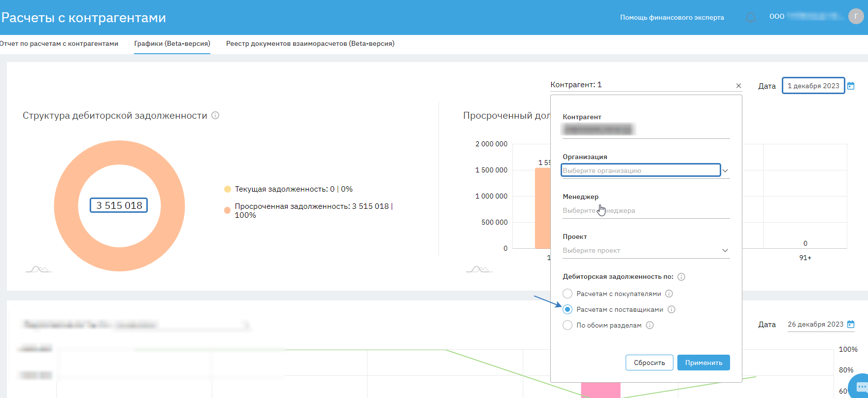Open the top date calendar picker icon
The image size is (868, 398).
point(851,86)
